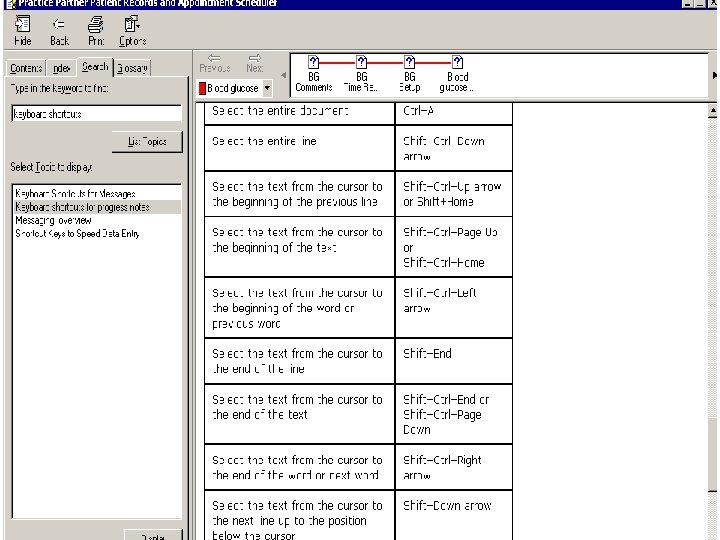The image size is (720, 540).
Task: Click the List Topics button
Action: (x=147, y=141)
